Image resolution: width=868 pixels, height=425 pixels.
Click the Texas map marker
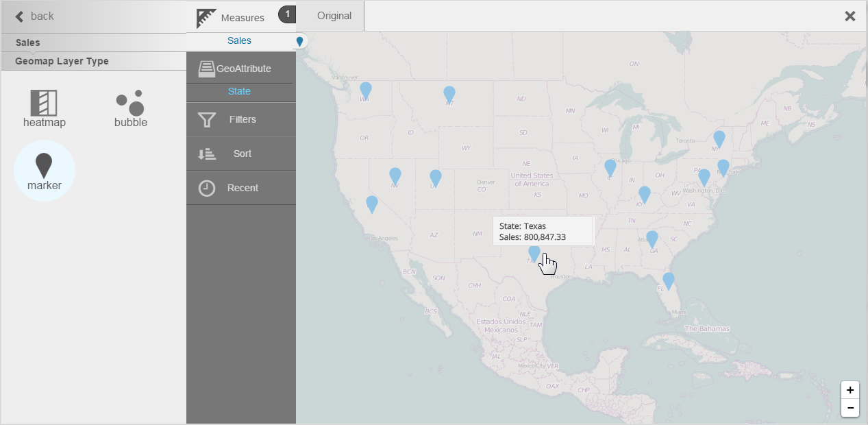point(534,253)
